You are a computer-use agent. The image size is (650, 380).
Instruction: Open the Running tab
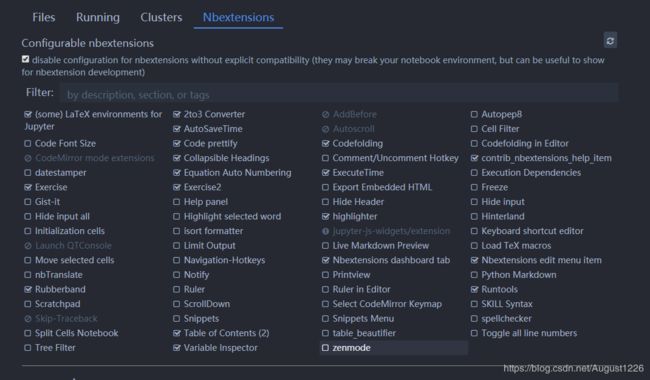(98, 17)
